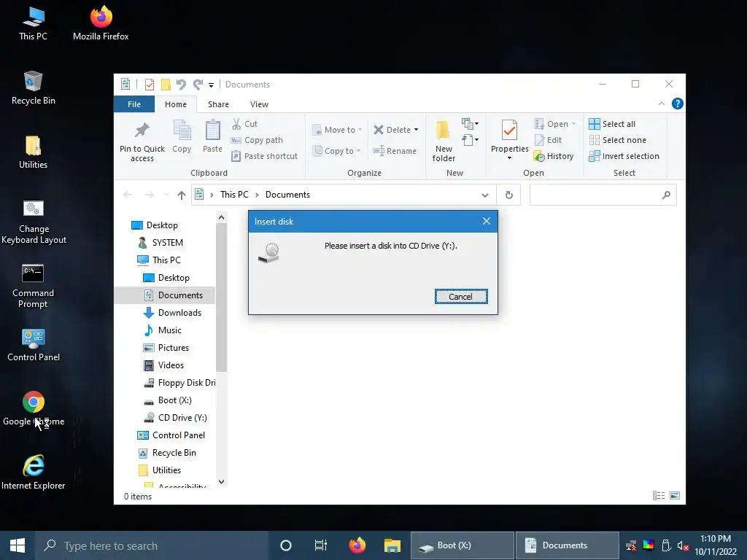The width and height of the screenshot is (747, 560).
Task: Click the Edit command in ribbon
Action: 548,140
